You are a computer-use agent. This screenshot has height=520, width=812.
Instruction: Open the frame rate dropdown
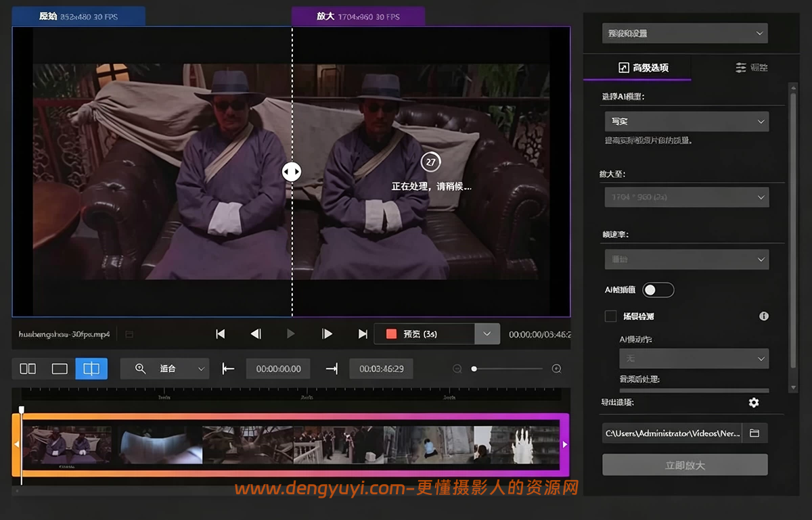click(686, 259)
